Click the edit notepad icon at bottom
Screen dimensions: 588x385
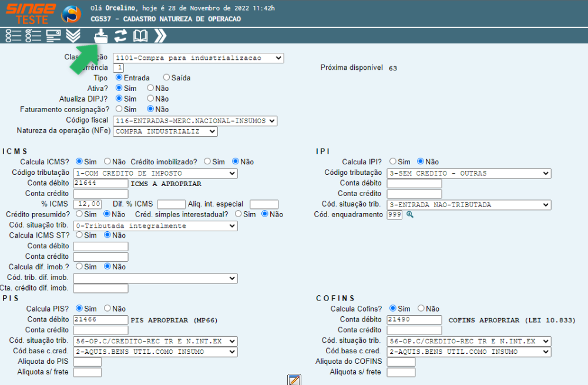[294, 379]
